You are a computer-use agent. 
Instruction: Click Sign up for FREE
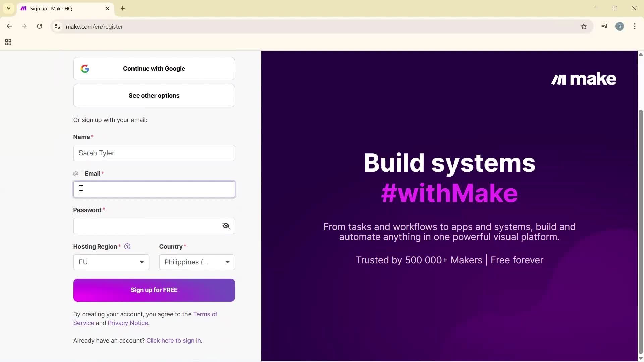(x=154, y=290)
